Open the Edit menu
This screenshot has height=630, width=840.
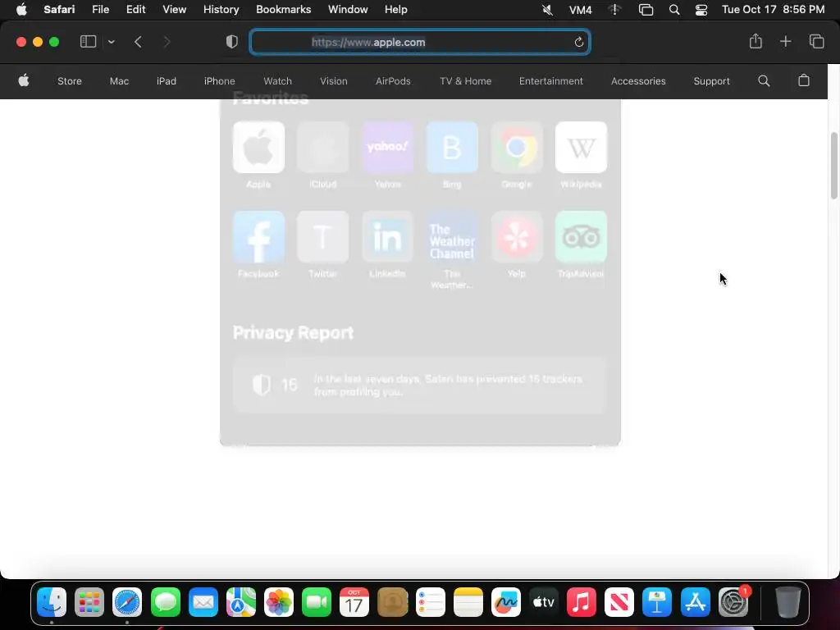[135, 10]
